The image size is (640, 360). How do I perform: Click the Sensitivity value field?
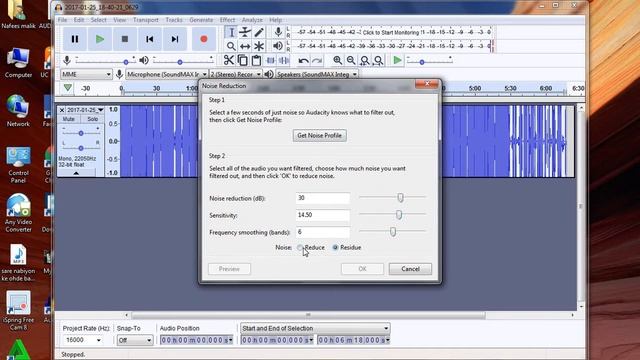click(x=322, y=215)
